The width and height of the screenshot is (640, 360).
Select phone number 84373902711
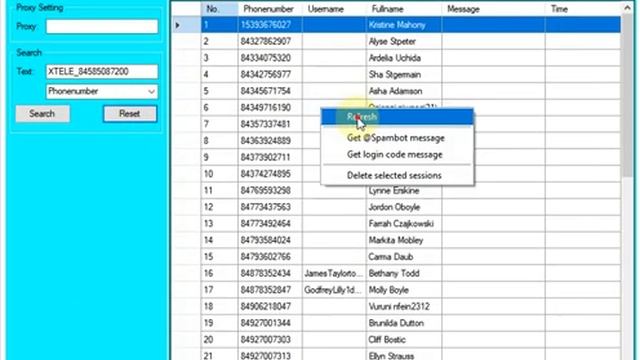270,157
